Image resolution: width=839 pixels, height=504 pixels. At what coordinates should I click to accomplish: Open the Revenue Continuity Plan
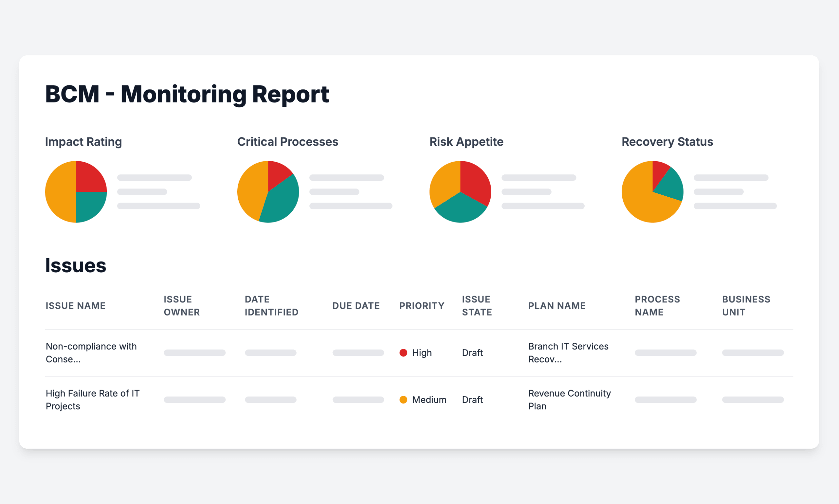coord(569,399)
